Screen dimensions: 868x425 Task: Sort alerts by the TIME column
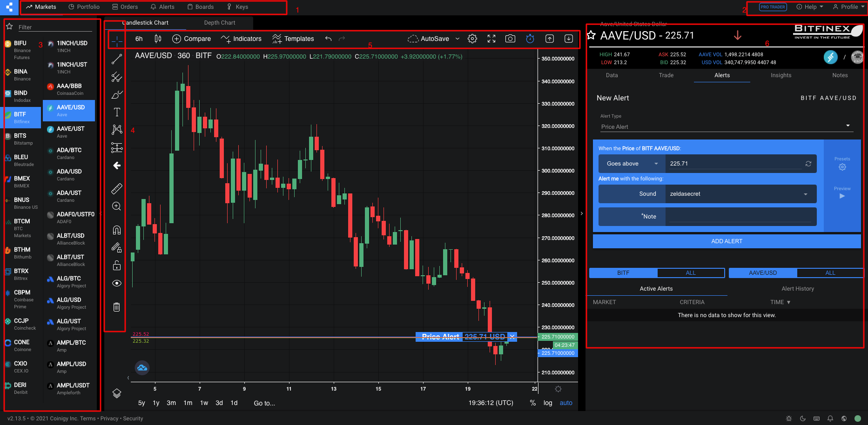tap(780, 302)
